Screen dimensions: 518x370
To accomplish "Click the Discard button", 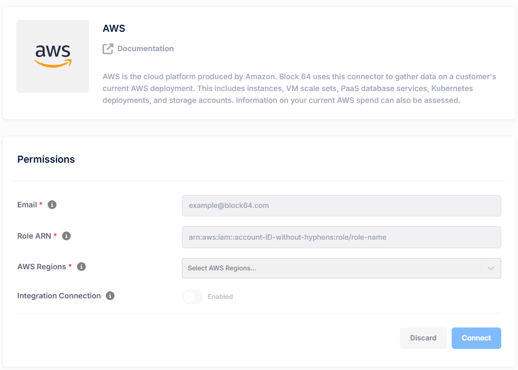I will tap(423, 338).
